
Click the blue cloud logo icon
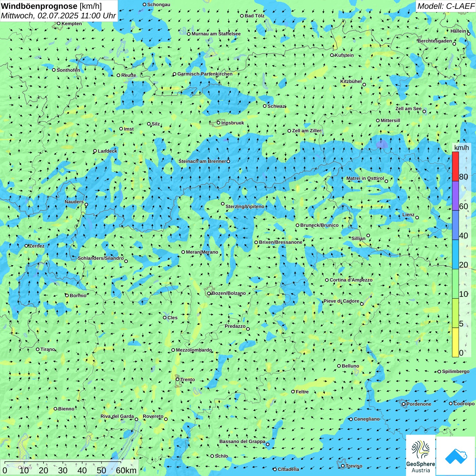(x=456, y=456)
